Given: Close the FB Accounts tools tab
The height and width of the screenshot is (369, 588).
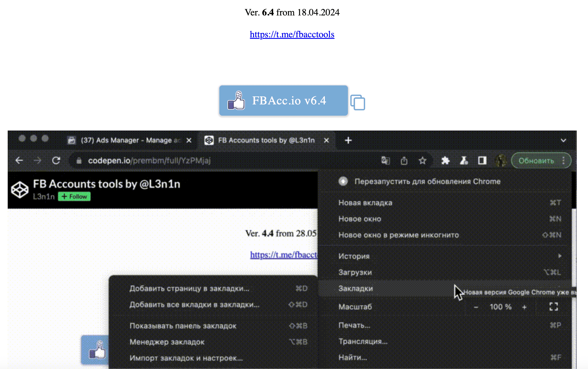Looking at the screenshot, I should 326,140.
